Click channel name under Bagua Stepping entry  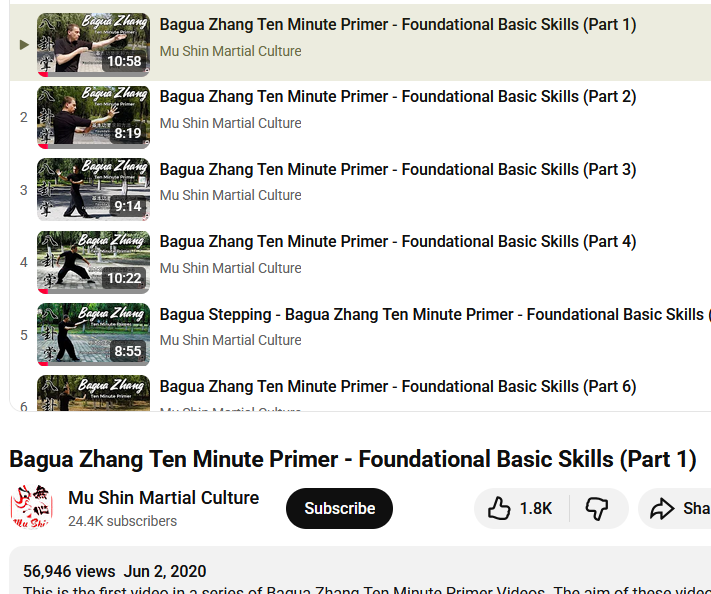click(230, 340)
